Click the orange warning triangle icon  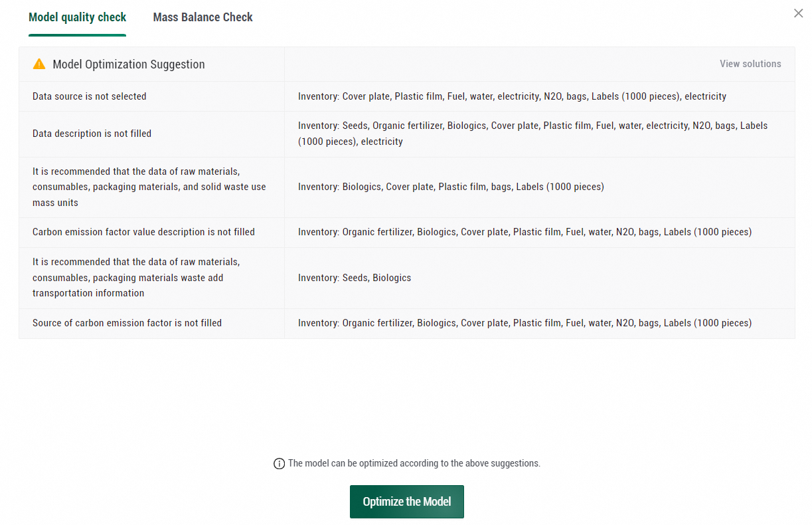[x=39, y=64]
